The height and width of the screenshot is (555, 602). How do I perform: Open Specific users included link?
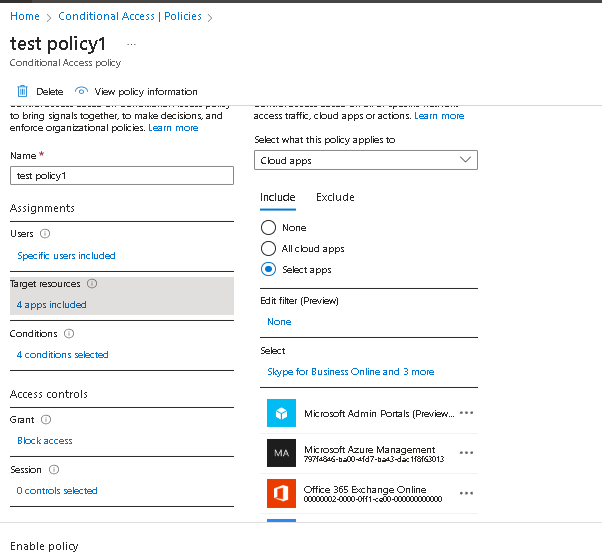66,256
